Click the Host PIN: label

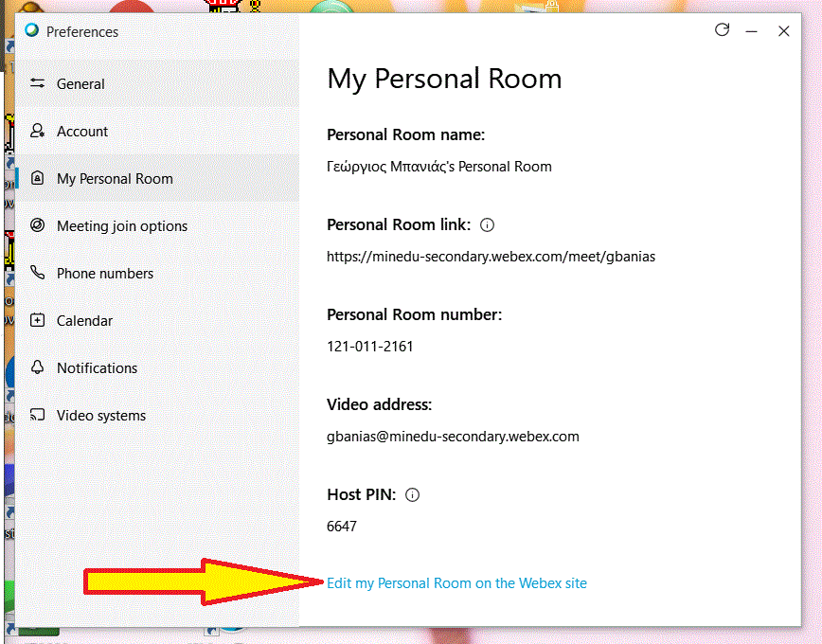pyautogui.click(x=361, y=494)
